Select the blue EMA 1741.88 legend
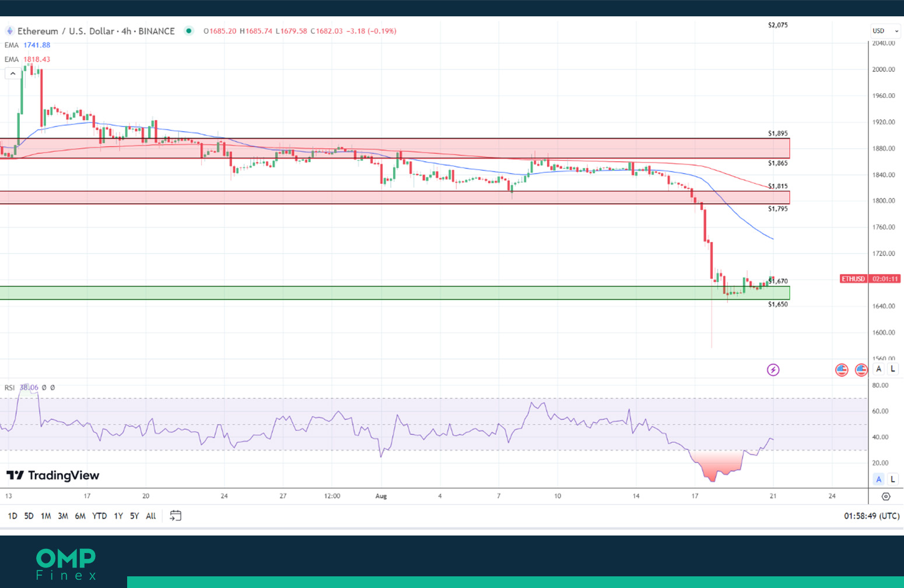This screenshot has height=588, width=904. point(27,45)
